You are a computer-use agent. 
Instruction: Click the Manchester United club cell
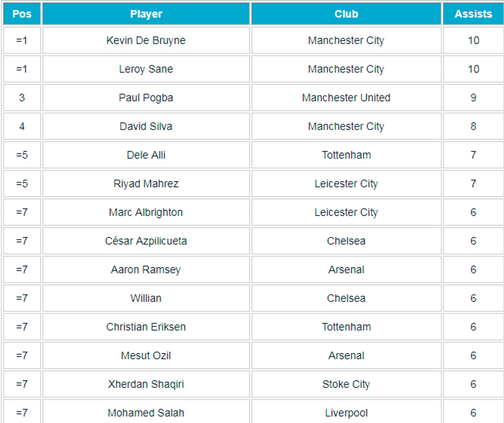click(x=346, y=98)
